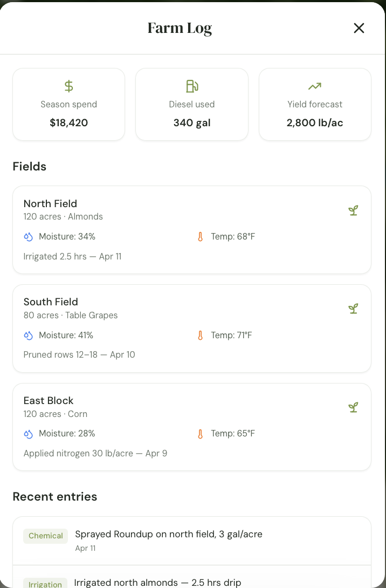Close the Farm Log dialog
The height and width of the screenshot is (588, 386).
[359, 28]
